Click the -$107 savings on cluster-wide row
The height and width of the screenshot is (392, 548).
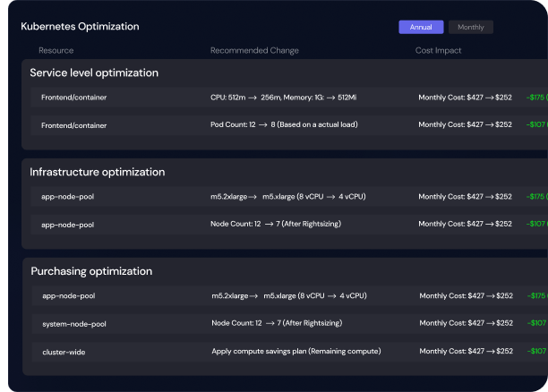pos(537,351)
